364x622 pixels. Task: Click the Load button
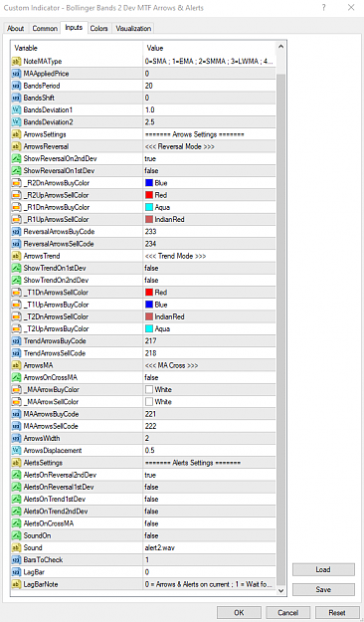tap(323, 569)
